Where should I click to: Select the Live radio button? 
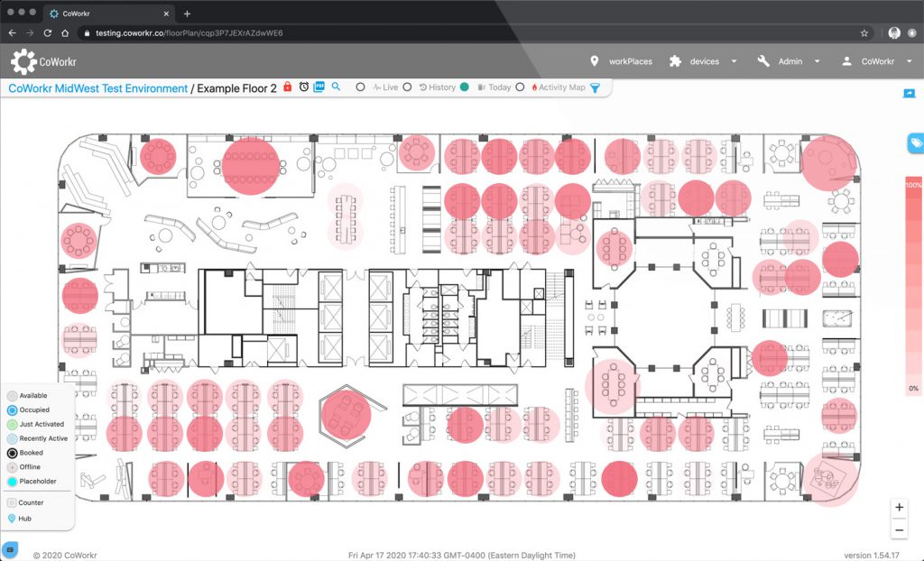click(x=361, y=87)
